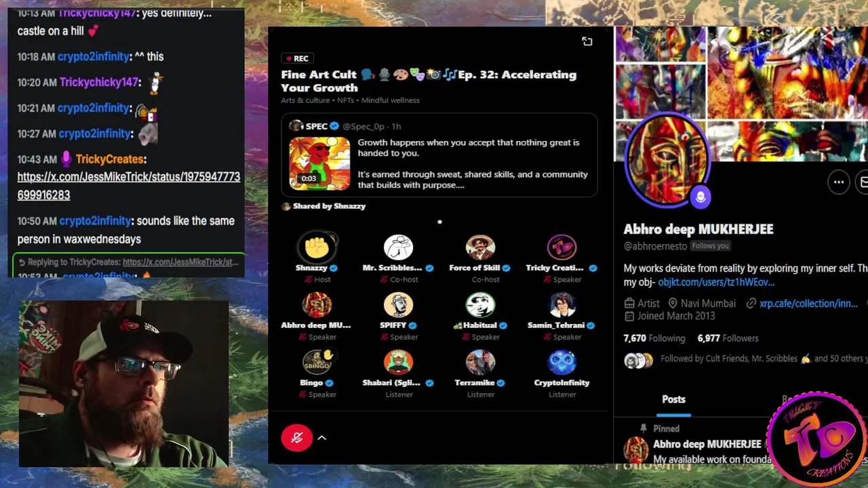Open the xrp.cafe collection link
This screenshot has width=868, height=488.
click(808, 304)
